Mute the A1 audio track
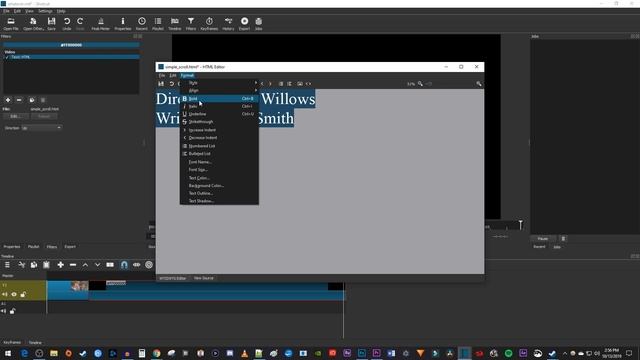 pos(4,311)
